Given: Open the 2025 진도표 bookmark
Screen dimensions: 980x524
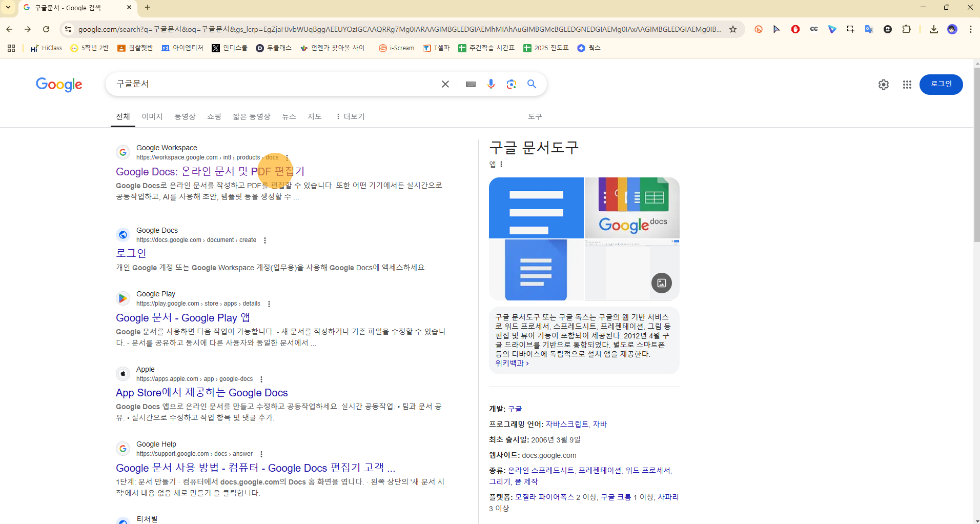Looking at the screenshot, I should pos(546,48).
